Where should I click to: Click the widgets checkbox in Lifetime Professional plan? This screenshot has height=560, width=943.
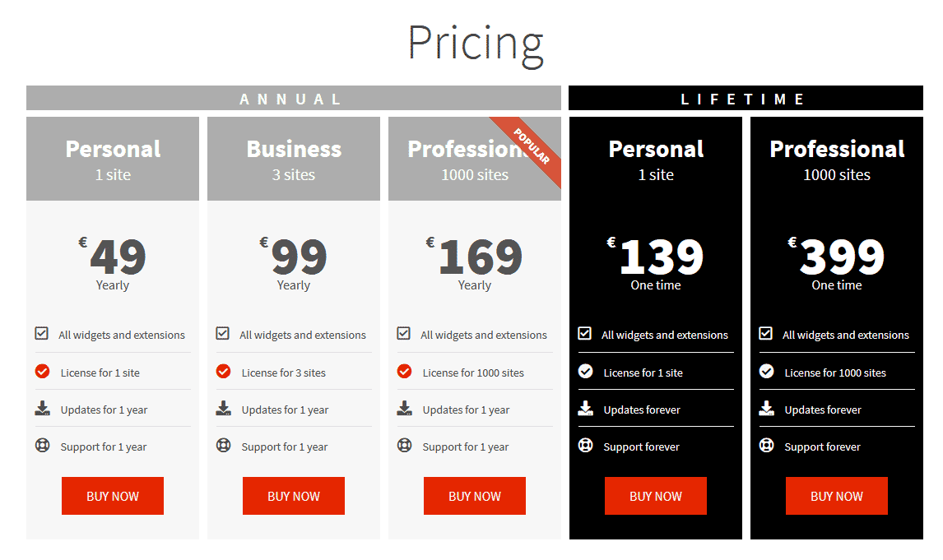click(765, 333)
